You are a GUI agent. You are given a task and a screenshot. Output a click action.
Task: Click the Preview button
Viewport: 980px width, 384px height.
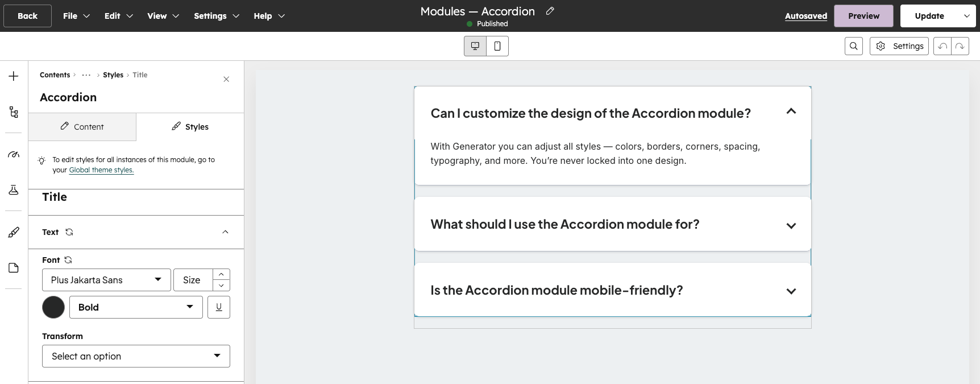tap(863, 16)
